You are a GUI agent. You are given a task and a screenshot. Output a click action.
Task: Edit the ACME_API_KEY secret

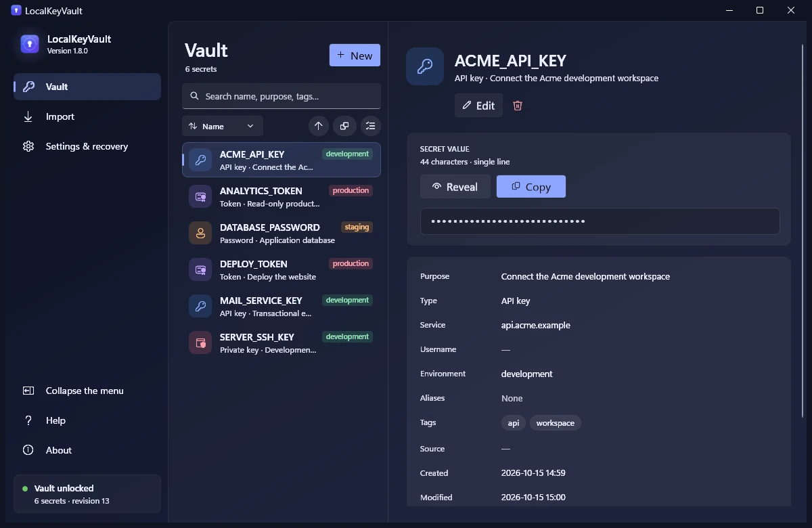click(x=478, y=106)
